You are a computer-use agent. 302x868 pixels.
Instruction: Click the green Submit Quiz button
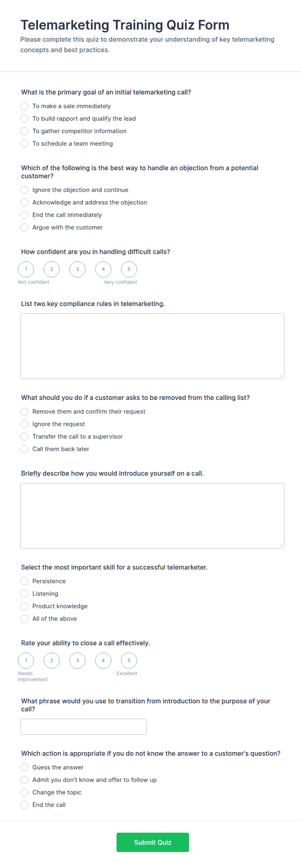(x=153, y=842)
